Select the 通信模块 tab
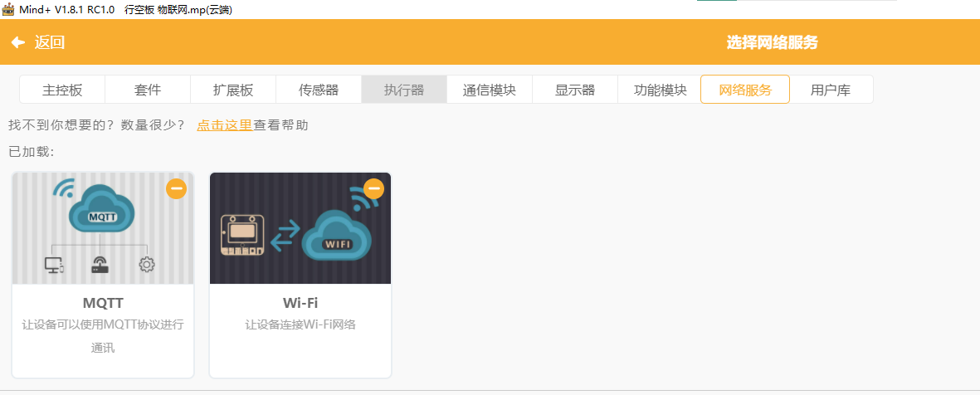980x395 pixels. pos(490,90)
